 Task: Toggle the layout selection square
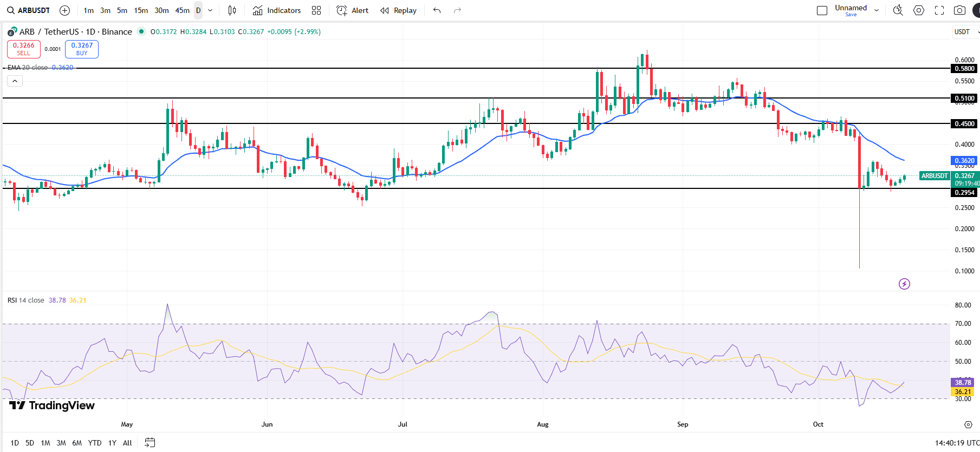822,10
